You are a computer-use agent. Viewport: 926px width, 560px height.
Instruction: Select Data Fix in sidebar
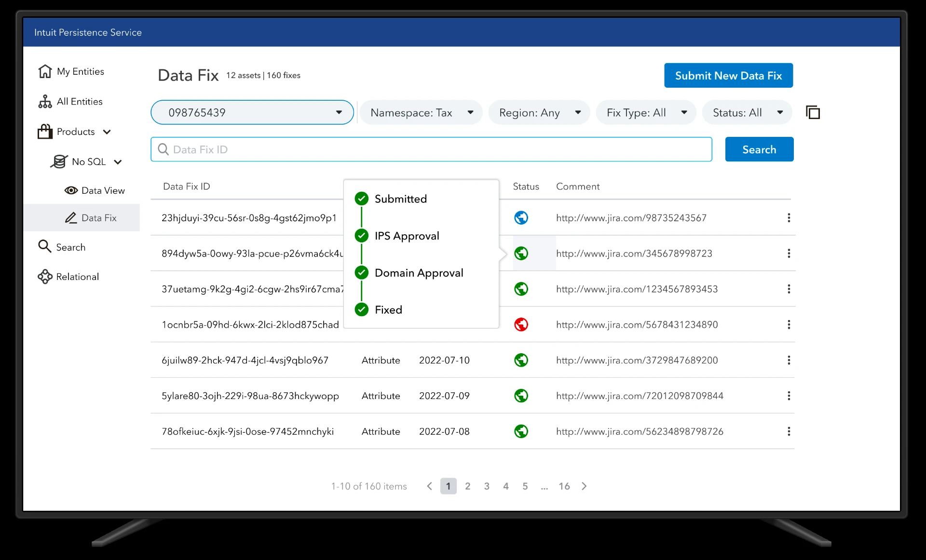[x=82, y=218]
